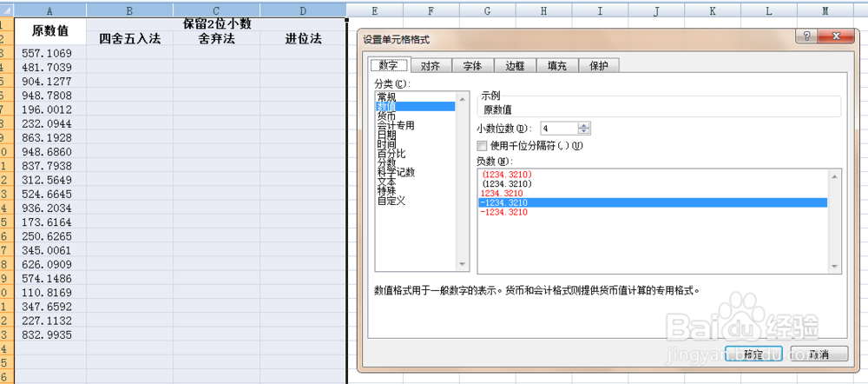Image resolution: width=868 pixels, height=384 pixels.
Task: Click cell containing 345.0061
Action: pyautogui.click(x=50, y=250)
